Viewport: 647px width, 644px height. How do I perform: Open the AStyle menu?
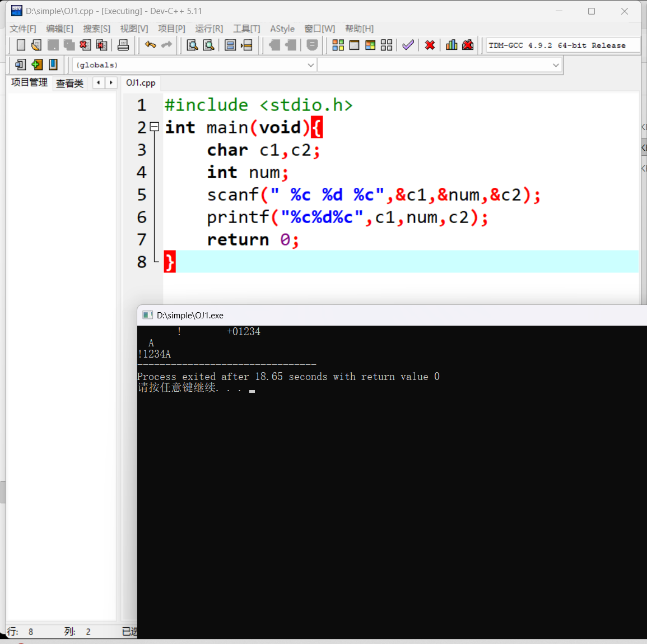pos(282,29)
